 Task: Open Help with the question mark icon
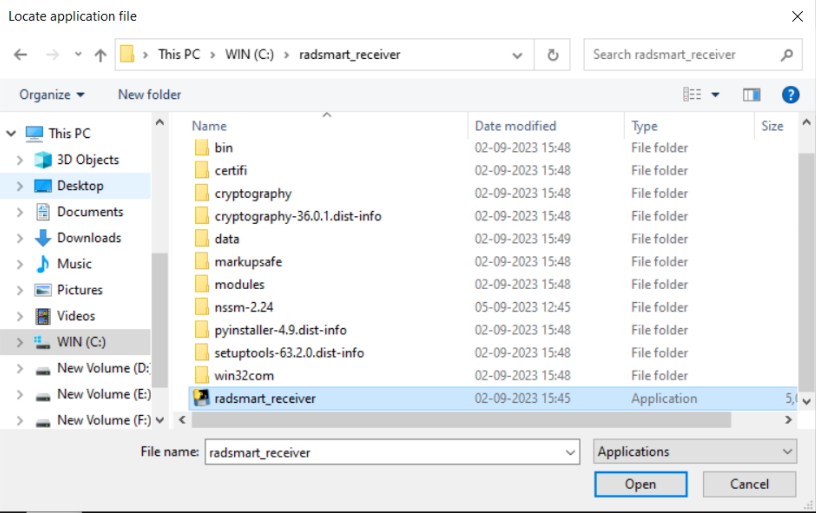tap(790, 95)
